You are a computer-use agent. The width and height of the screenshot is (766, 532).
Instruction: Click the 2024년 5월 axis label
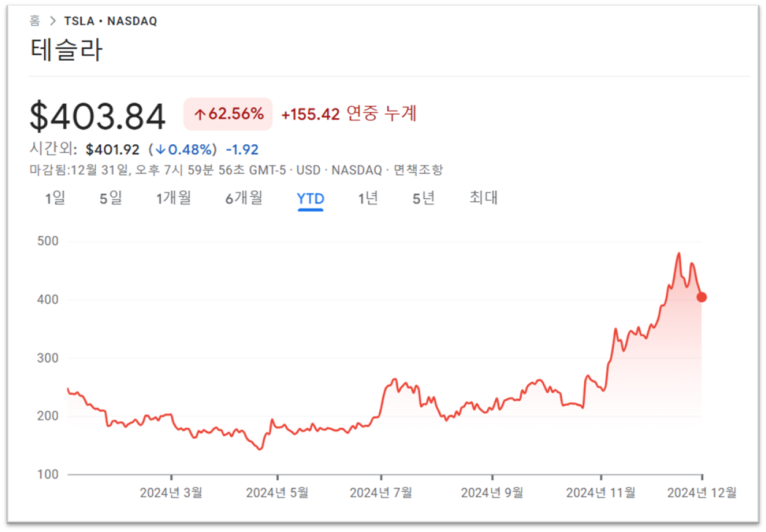click(277, 492)
